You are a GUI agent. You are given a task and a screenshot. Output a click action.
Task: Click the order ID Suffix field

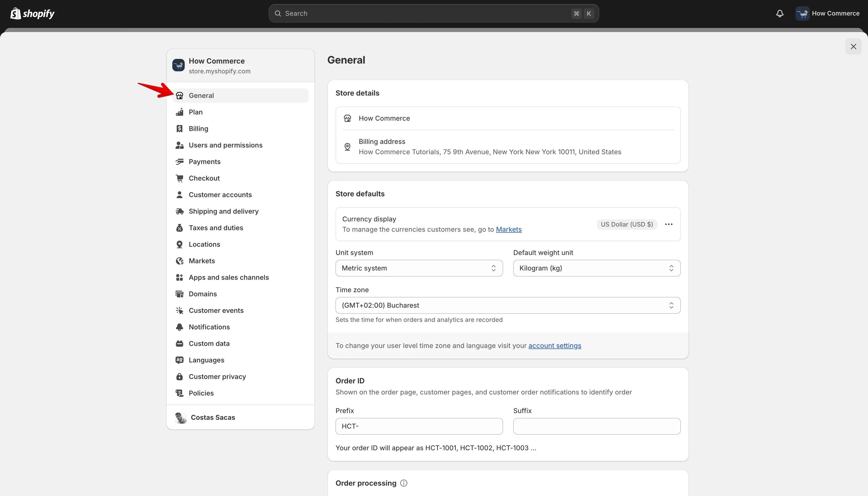click(x=597, y=427)
